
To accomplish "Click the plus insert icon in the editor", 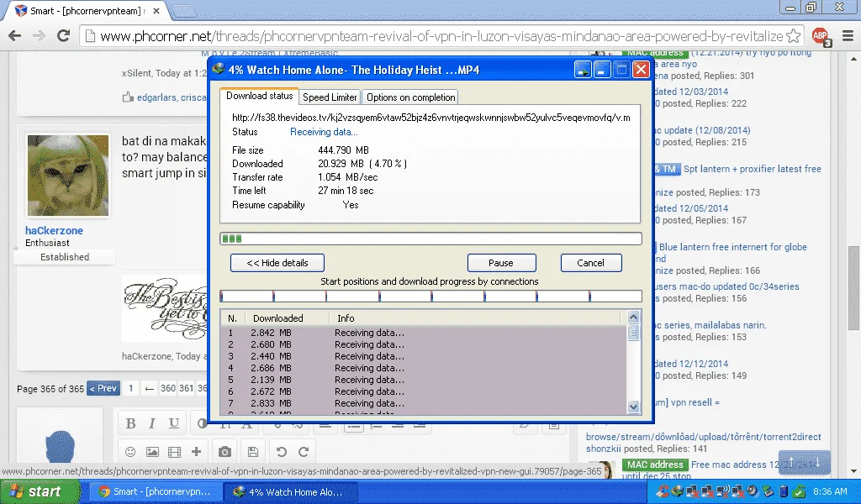I will point(196,452).
